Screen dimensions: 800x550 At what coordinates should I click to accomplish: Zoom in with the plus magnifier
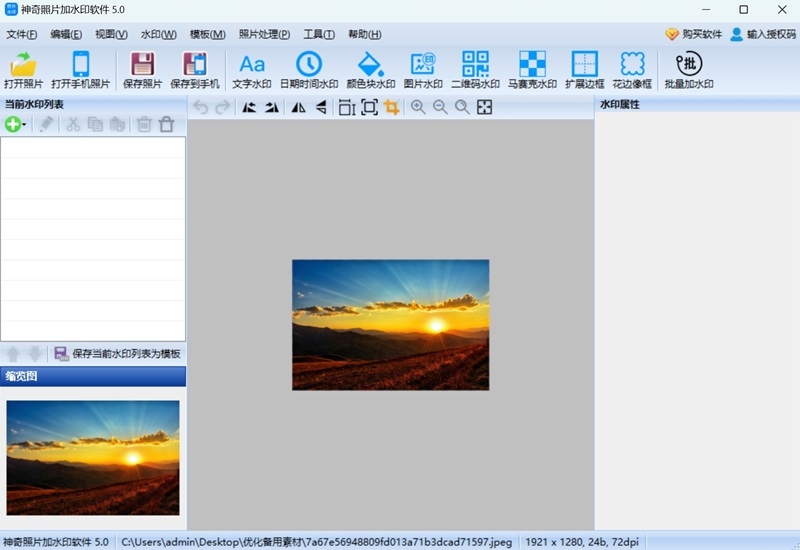(x=418, y=107)
